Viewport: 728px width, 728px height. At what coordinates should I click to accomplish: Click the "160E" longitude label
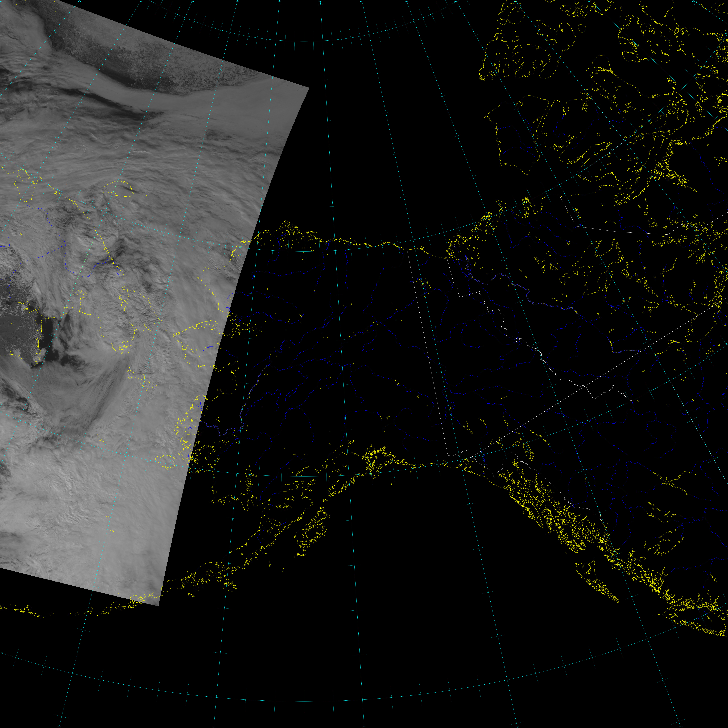tap(79, 1)
